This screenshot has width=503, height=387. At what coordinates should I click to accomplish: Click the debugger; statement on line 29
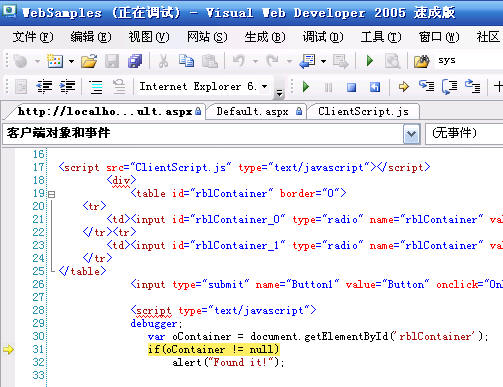click(x=156, y=323)
